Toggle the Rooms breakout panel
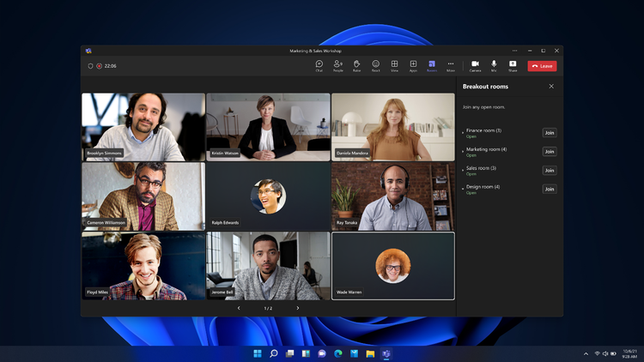 pyautogui.click(x=432, y=66)
